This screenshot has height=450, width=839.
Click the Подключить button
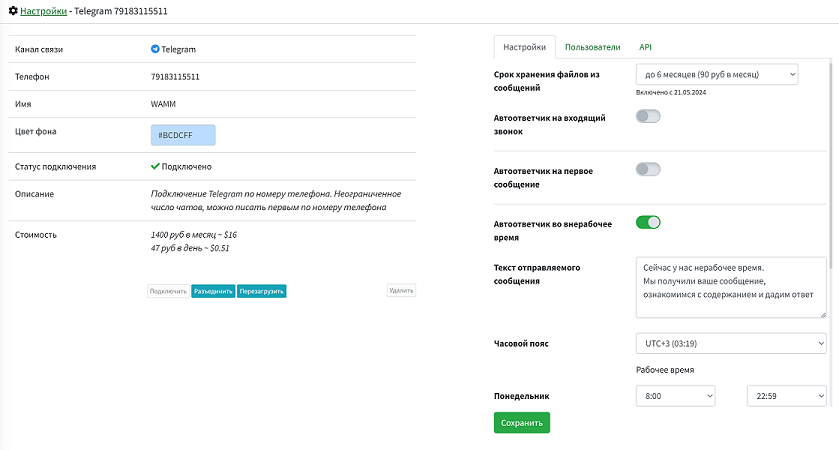(168, 291)
